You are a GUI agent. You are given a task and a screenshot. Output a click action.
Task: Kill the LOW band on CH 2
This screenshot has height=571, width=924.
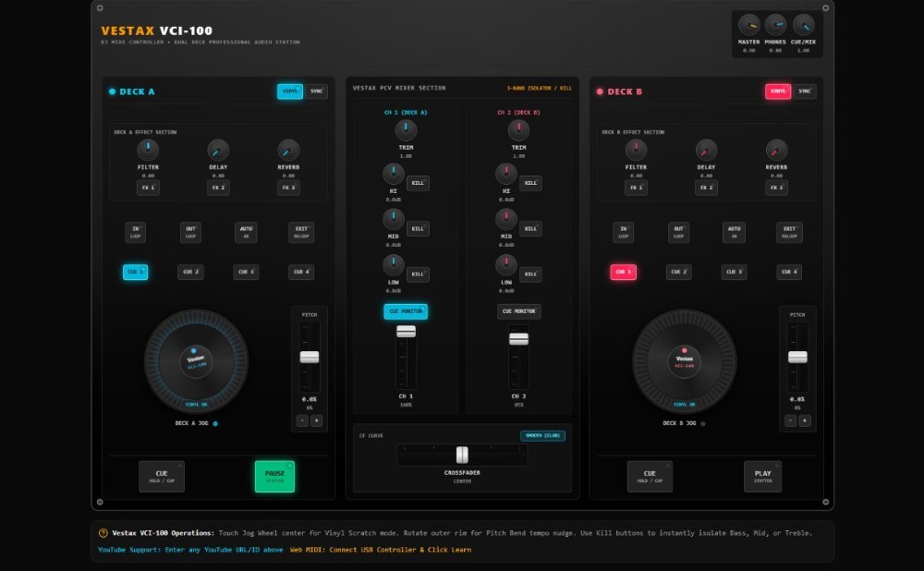(530, 274)
